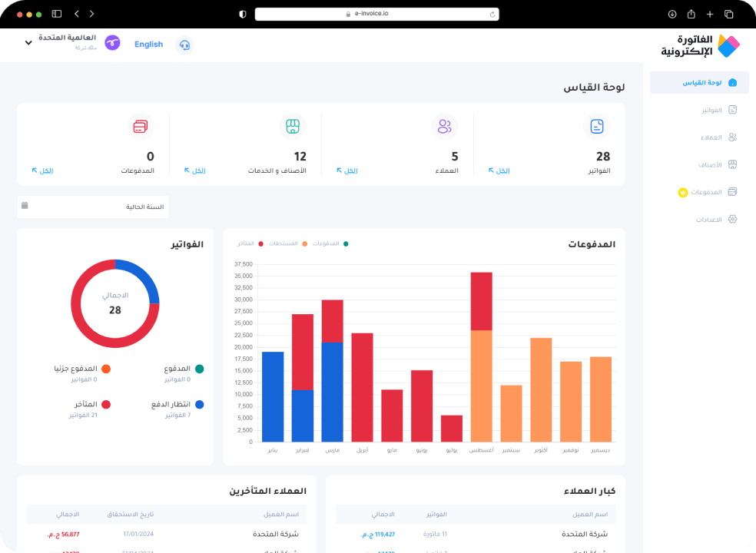Toggle المستحقات series in chart legend
The width and height of the screenshot is (756, 553).
[293, 243]
